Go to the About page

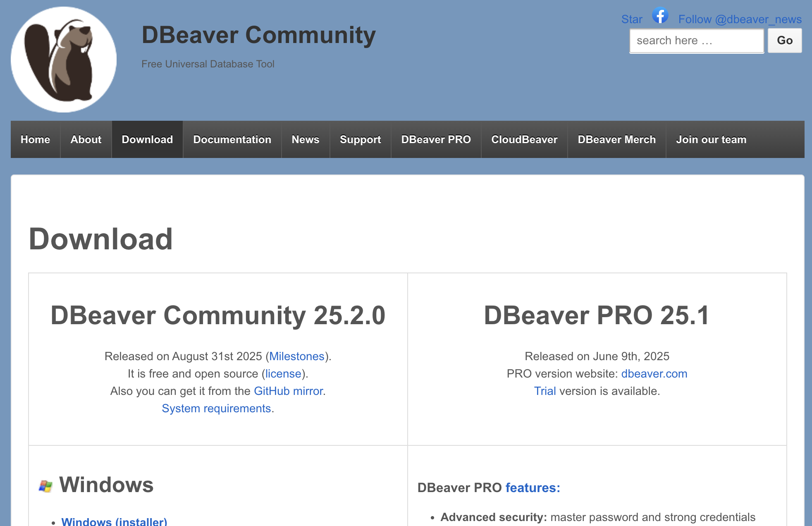coord(86,139)
